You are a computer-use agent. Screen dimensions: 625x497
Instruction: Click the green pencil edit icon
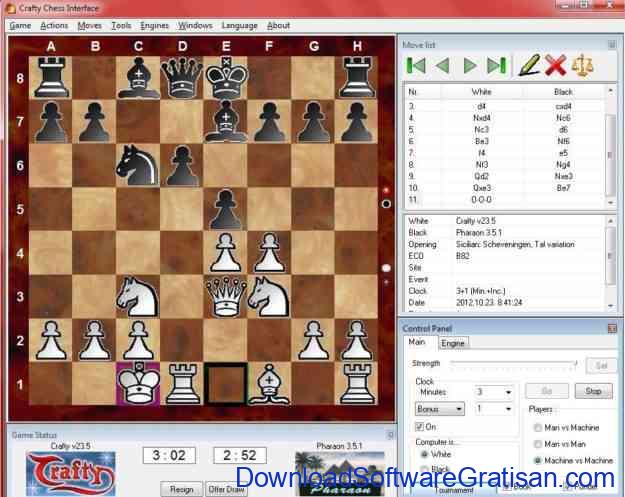click(x=529, y=65)
